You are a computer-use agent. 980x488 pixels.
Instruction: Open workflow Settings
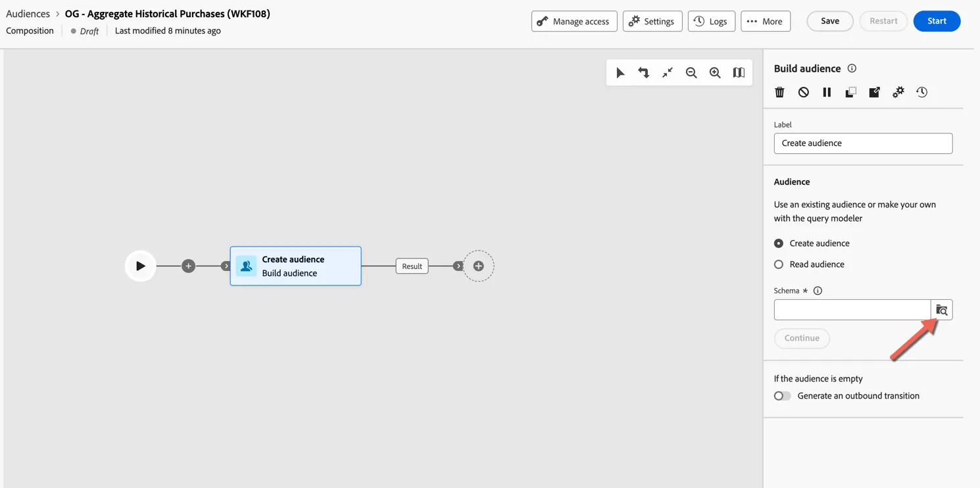pyautogui.click(x=652, y=21)
